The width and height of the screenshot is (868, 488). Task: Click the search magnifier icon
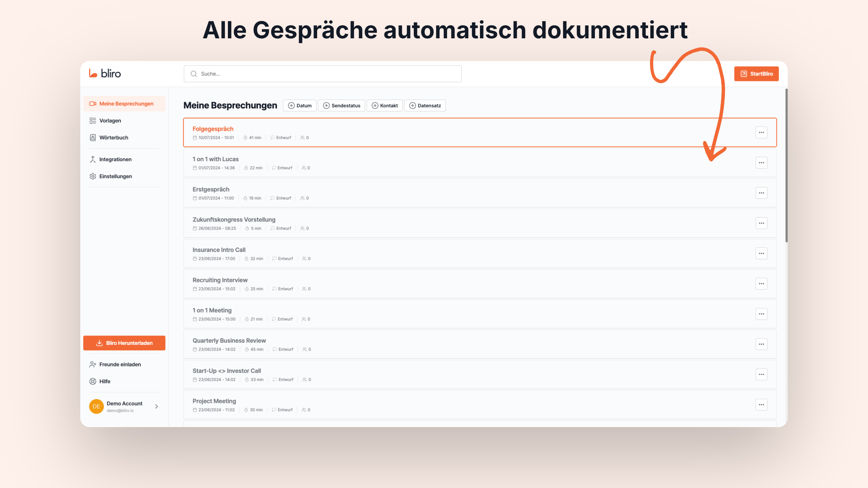[194, 73]
